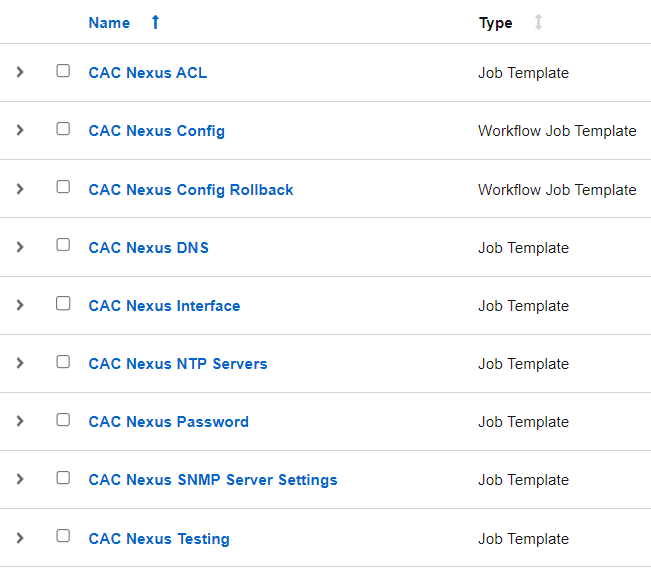Viewport: 651px width, 569px height.
Task: Sort by Name using the blue arrow
Action: (155, 22)
